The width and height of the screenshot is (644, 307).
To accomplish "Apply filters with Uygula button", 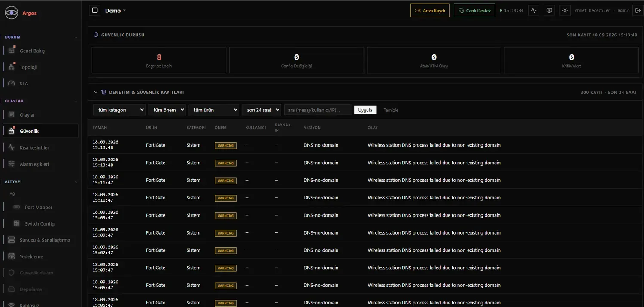I will [x=365, y=110].
